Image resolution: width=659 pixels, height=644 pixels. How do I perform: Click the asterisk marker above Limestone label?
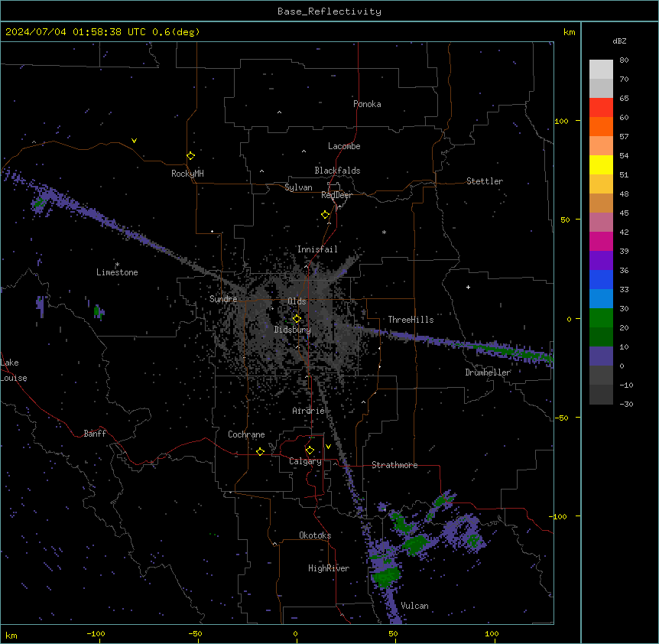[117, 265]
